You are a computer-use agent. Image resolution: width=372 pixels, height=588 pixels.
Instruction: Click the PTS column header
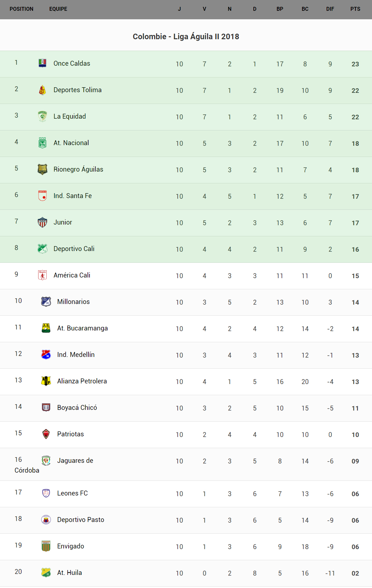(355, 9)
